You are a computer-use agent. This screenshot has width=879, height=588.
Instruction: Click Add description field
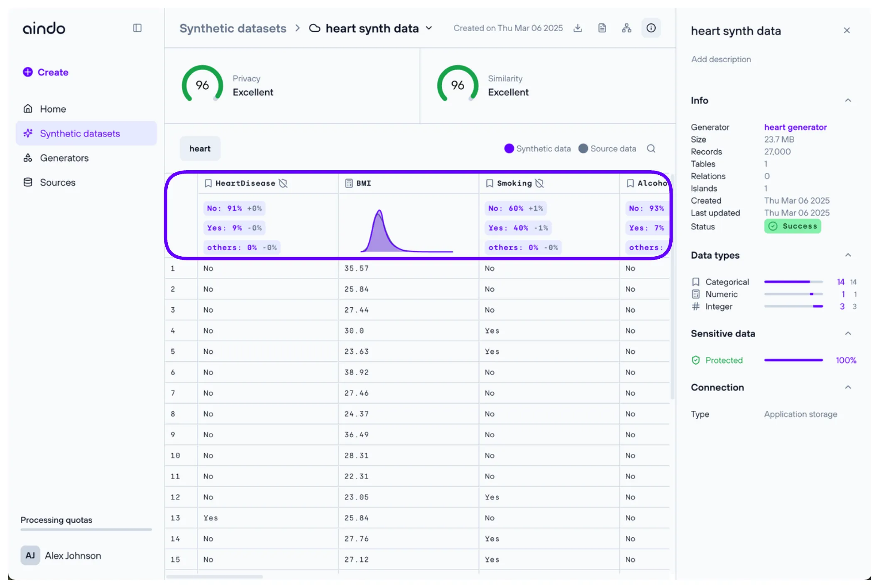[721, 59]
